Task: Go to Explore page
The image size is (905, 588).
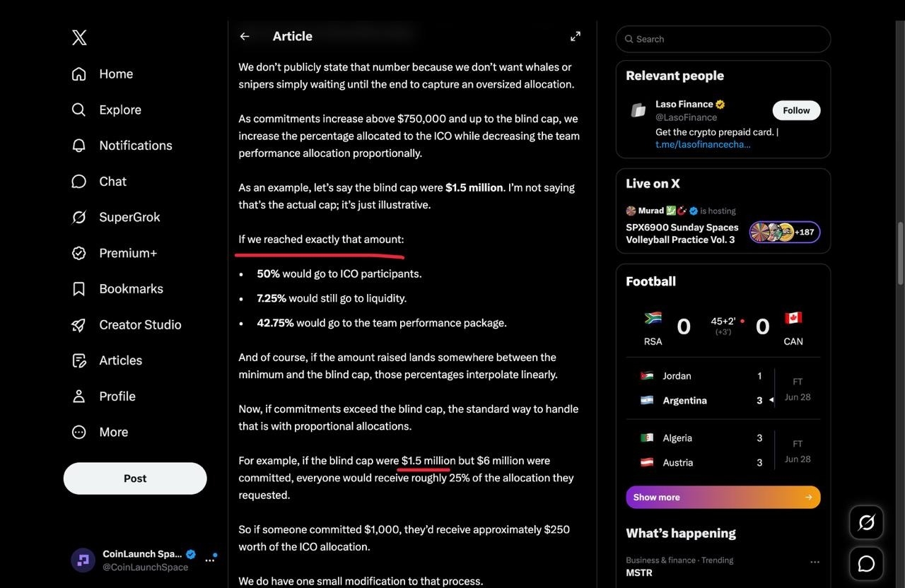Action: coord(106,110)
